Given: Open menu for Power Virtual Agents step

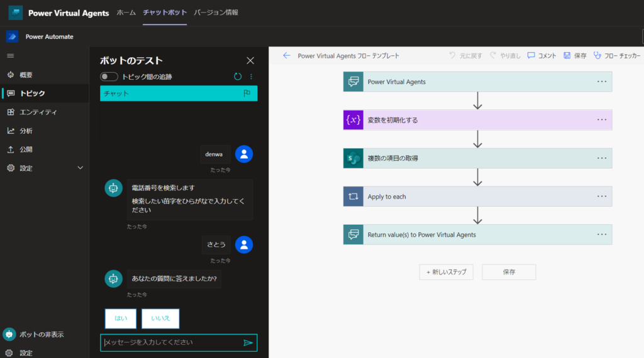Looking at the screenshot, I should [602, 82].
